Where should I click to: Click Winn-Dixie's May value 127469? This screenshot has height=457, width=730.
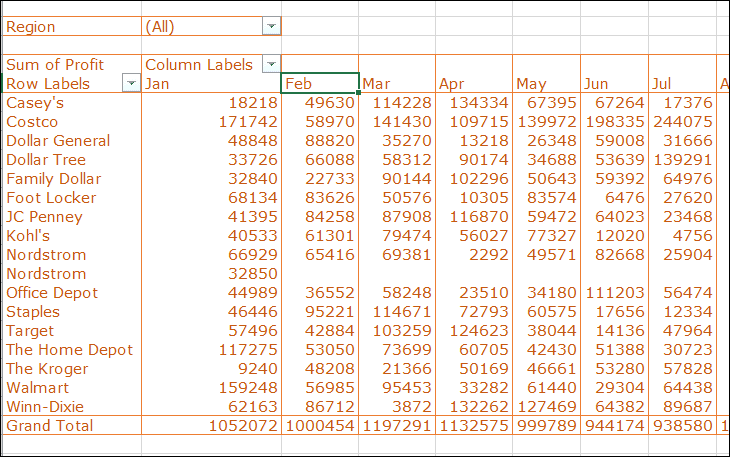(547, 407)
